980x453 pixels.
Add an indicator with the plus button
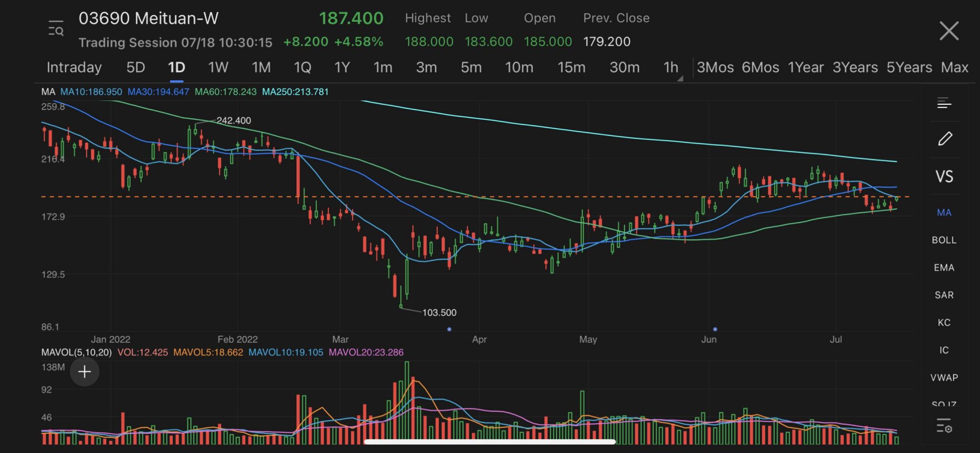[85, 372]
